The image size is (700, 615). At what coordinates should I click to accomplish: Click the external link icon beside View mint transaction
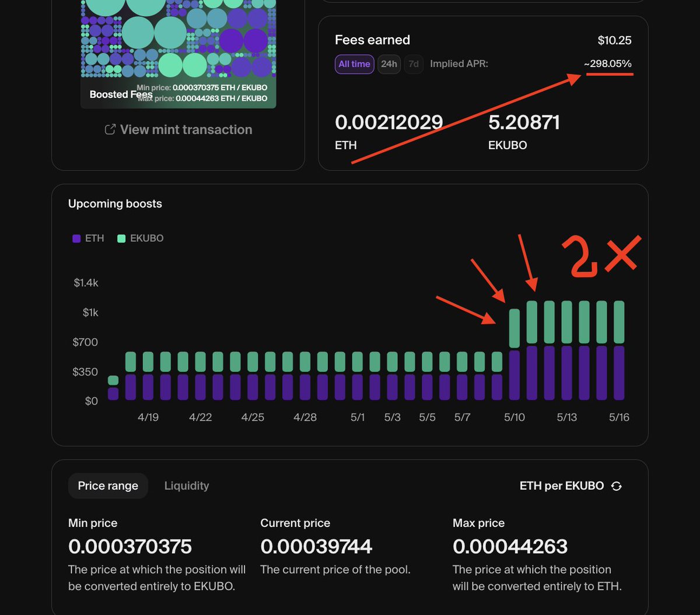click(x=110, y=129)
